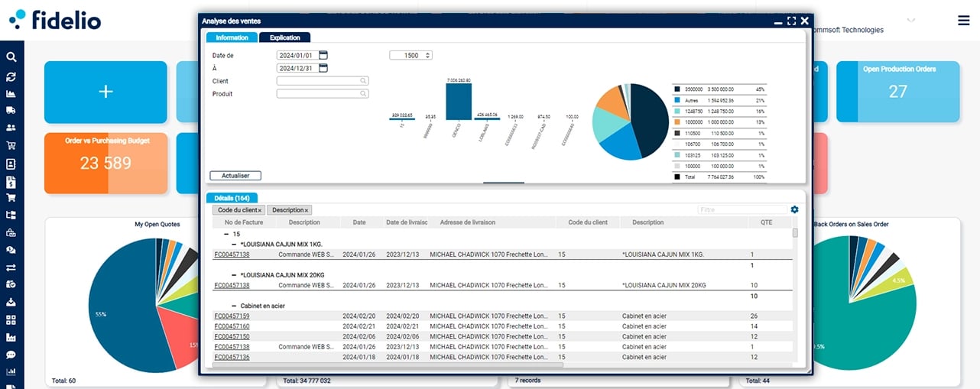Open the factory icon in sidebar
The width and height of the screenshot is (980, 389).
coord(11,337)
